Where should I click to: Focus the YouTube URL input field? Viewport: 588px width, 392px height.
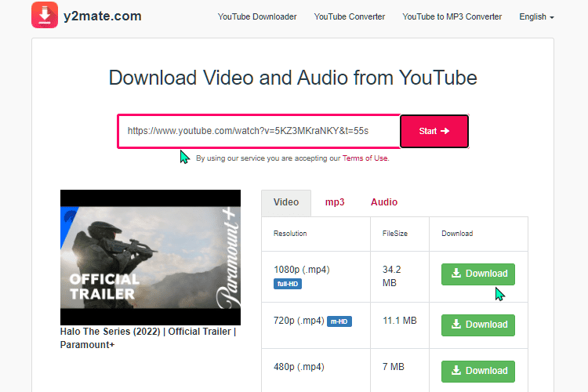tap(259, 131)
